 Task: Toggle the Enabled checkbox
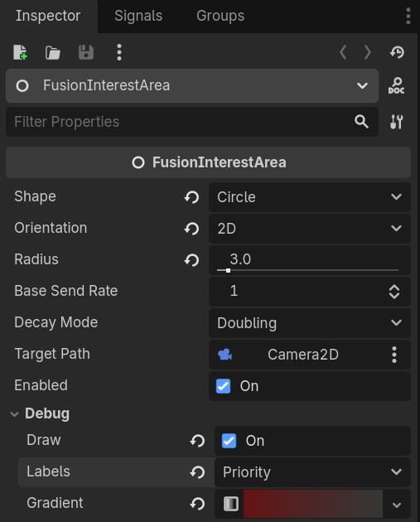224,386
